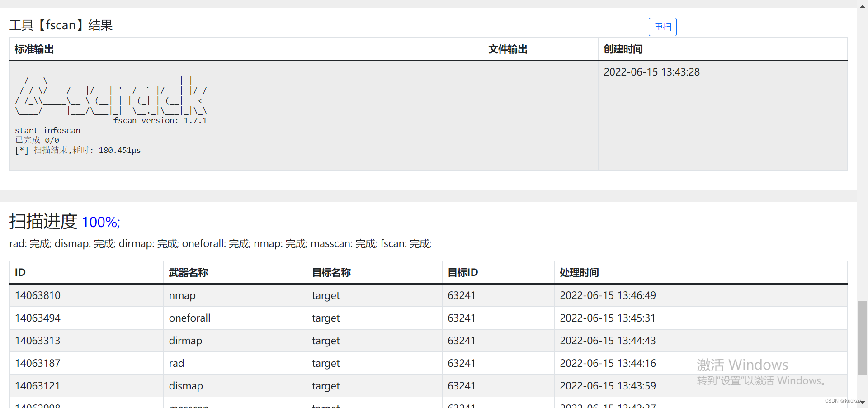Click the '已完成 0/0' output line
Image resolution: width=868 pixels, height=408 pixels.
37,140
